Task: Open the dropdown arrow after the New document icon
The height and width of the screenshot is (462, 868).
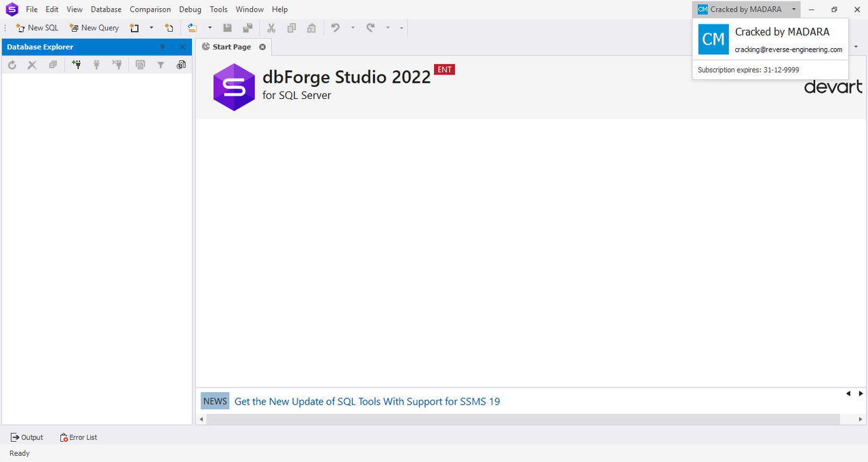Action: point(151,28)
